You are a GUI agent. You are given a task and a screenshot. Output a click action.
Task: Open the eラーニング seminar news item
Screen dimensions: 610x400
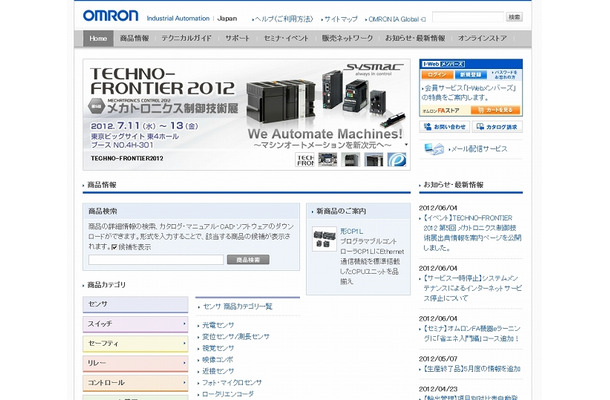point(472,333)
